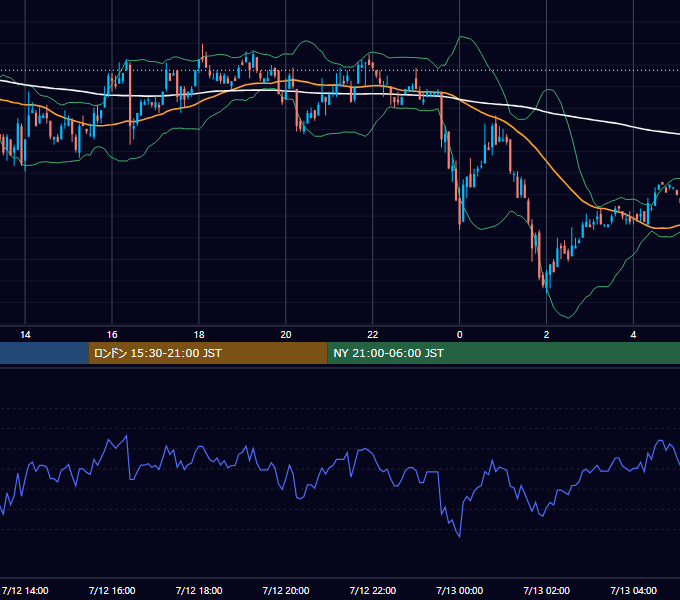Click the '7/13 00:00' date label

point(460,590)
